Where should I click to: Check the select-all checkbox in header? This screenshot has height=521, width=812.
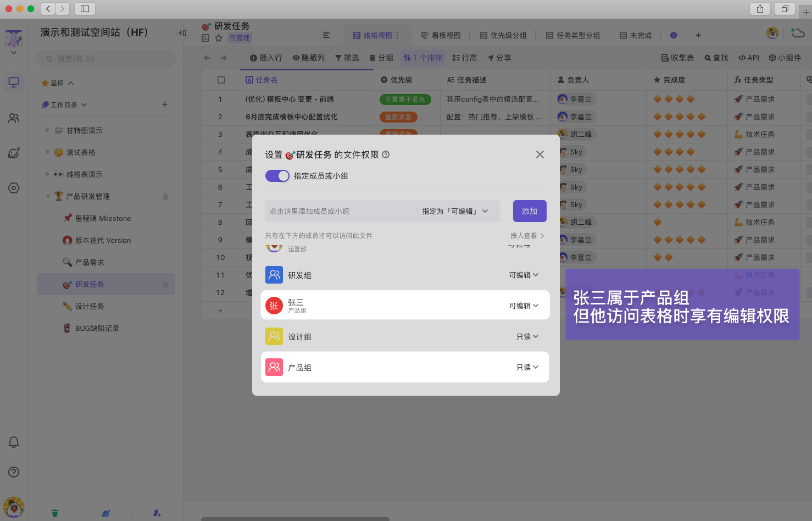[x=221, y=80]
